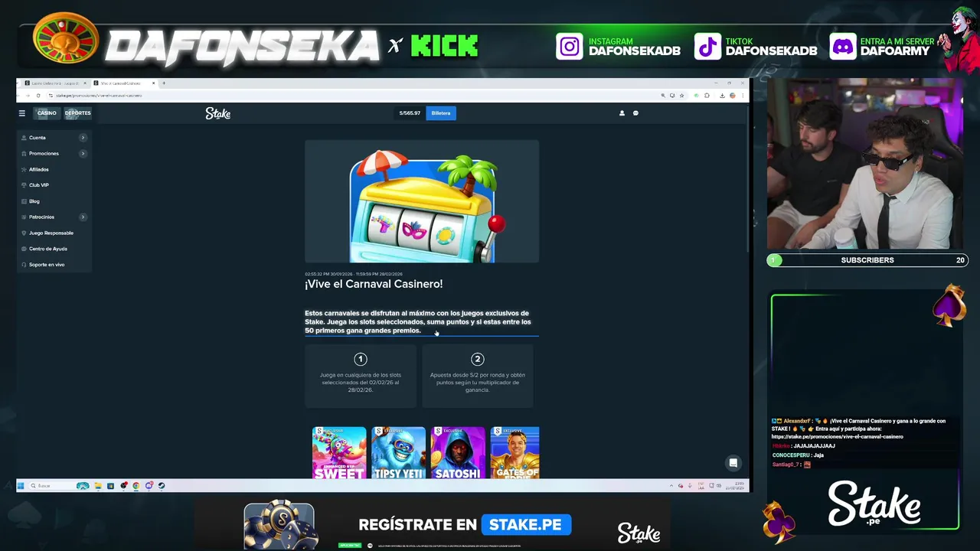Click the Stake logo in site header
The height and width of the screenshot is (551, 980).
217,113
